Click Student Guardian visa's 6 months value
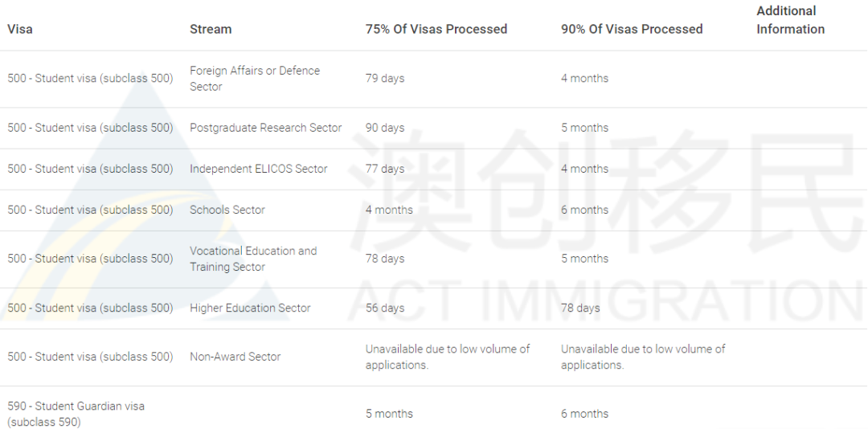 point(584,414)
